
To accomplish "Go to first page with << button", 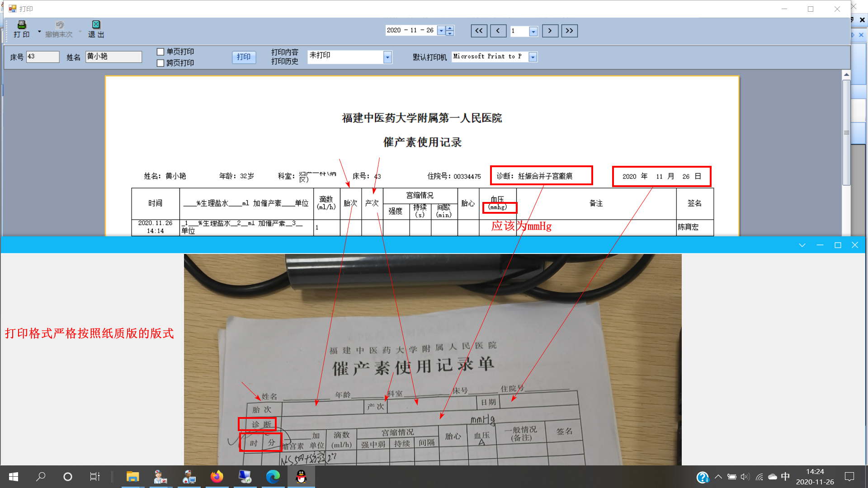I will (479, 31).
